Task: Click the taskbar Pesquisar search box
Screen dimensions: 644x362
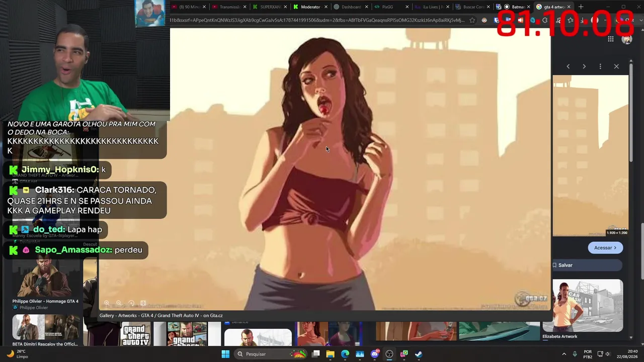Action: pos(271,354)
